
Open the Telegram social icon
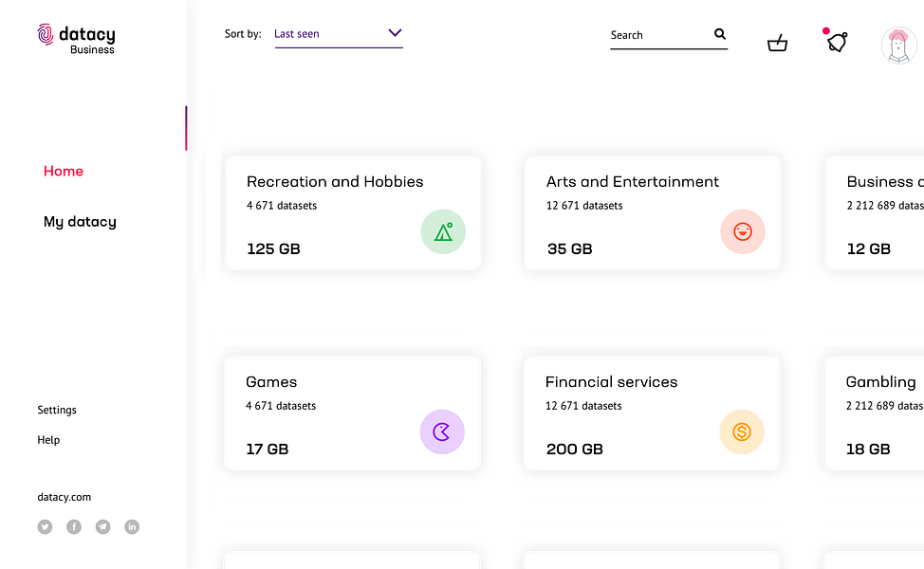coord(102,526)
